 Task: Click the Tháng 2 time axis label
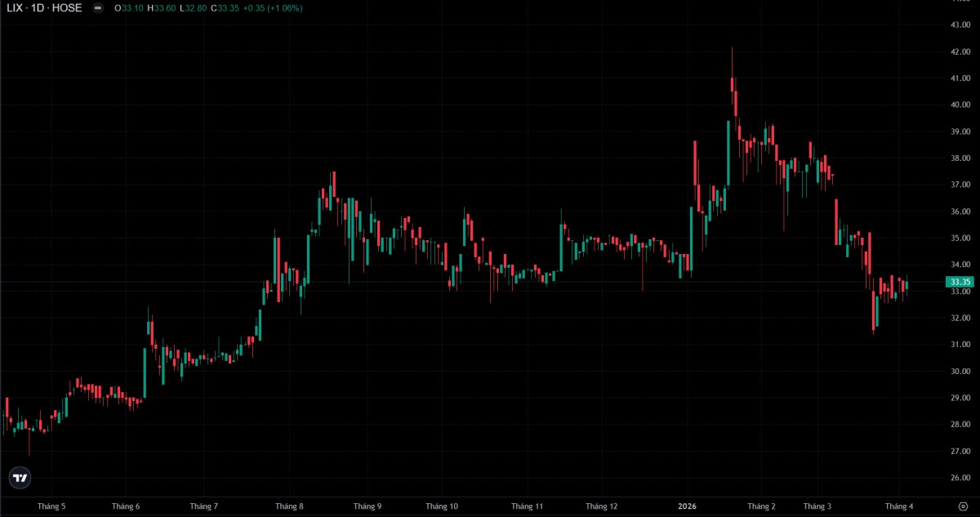tap(761, 506)
